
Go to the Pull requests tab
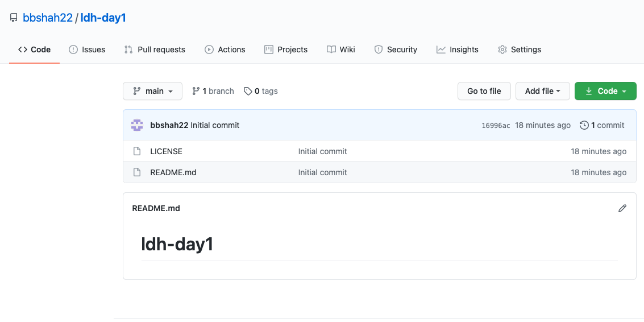pyautogui.click(x=155, y=49)
